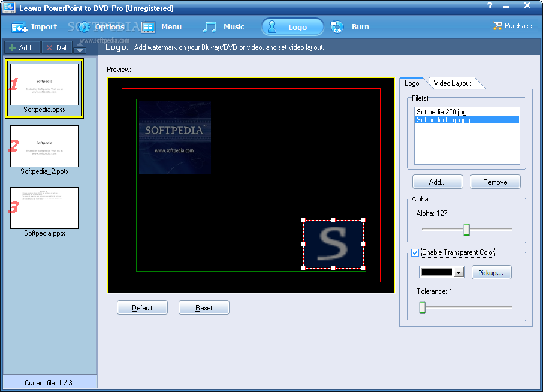The image size is (543, 392).
Task: Open help via question mark icon
Action: (x=490, y=5)
